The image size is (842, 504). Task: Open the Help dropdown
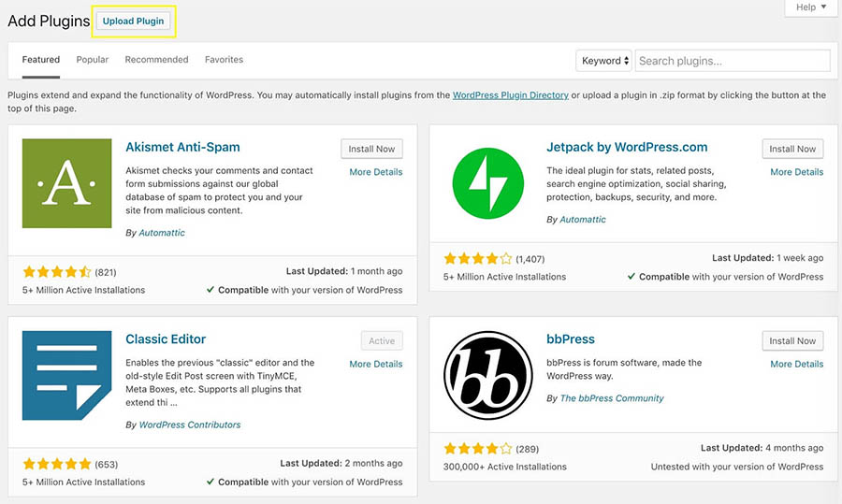(811, 7)
